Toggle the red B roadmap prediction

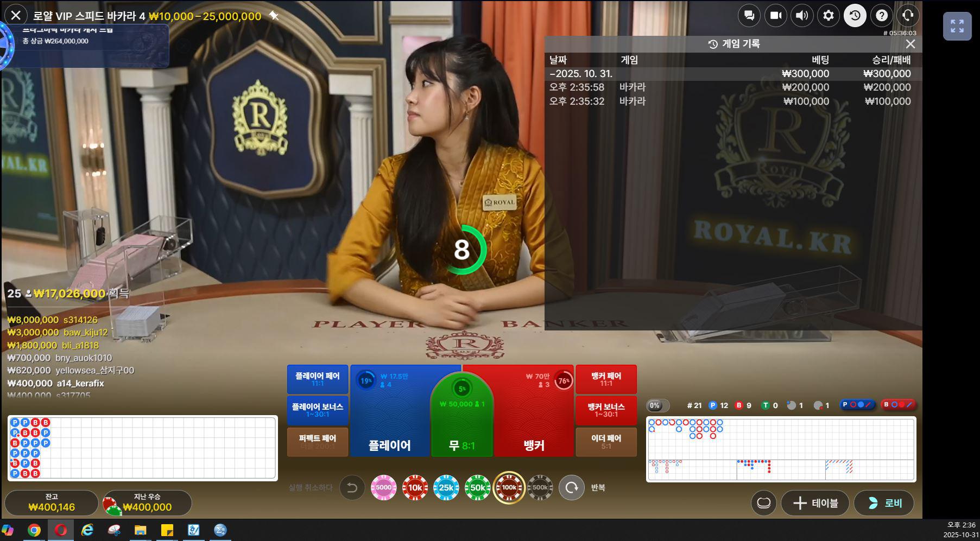point(898,405)
